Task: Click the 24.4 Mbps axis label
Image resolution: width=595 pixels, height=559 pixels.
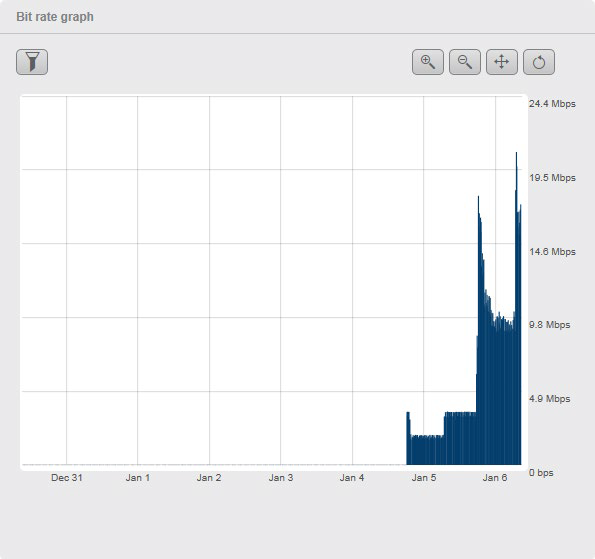Action: tap(552, 104)
